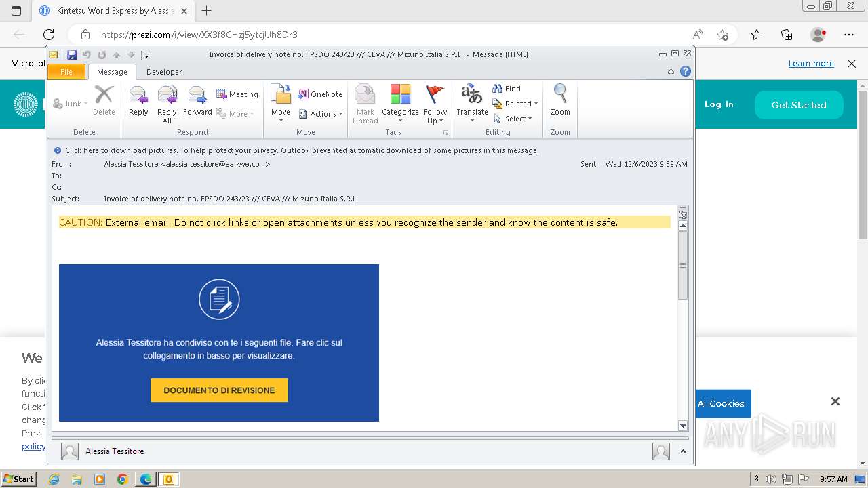Screen dimensions: 868x488
Task: Add page to Edge favorites star
Action: 722,35
